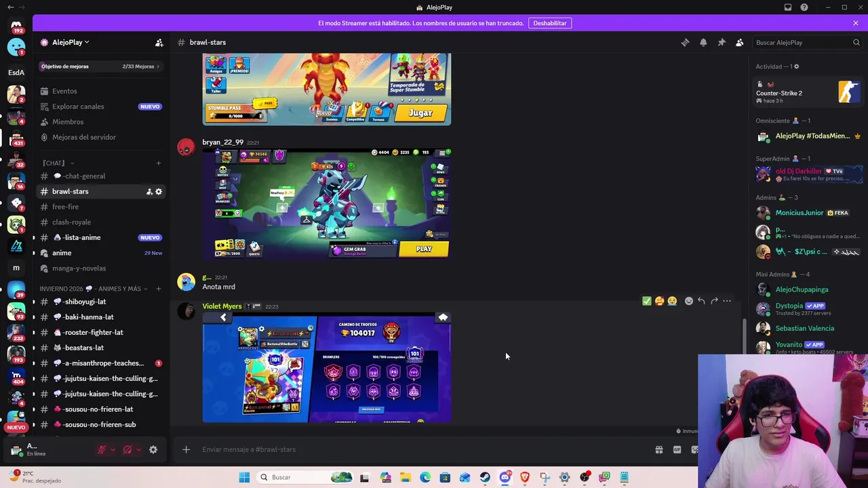Open bryan_22_99 Brawl Stars lobby image
This screenshot has width=868, height=488.
[x=326, y=203]
